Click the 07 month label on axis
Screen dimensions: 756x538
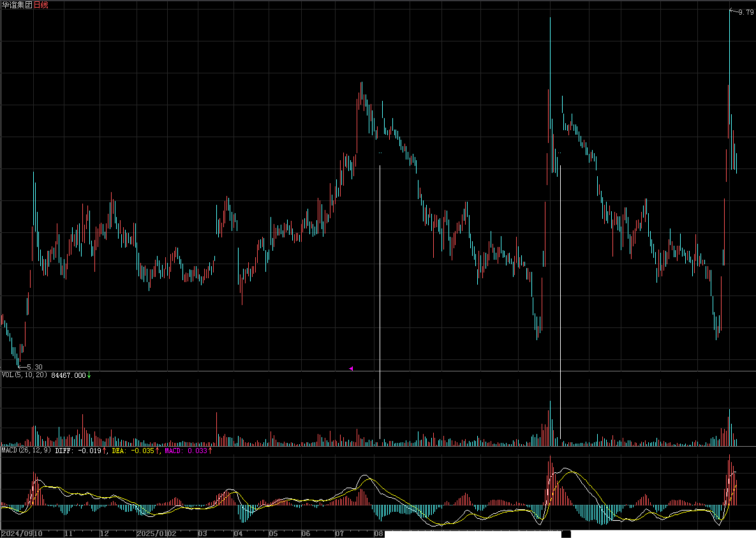tap(339, 534)
